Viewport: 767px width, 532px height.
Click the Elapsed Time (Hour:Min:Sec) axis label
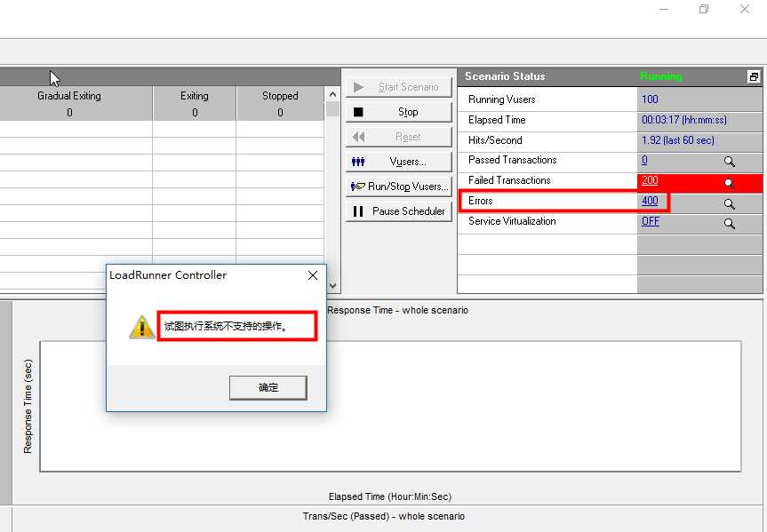(390, 496)
